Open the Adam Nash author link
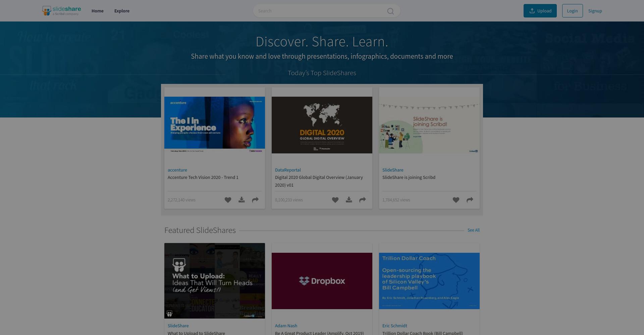This screenshot has height=335, width=644. click(x=286, y=326)
